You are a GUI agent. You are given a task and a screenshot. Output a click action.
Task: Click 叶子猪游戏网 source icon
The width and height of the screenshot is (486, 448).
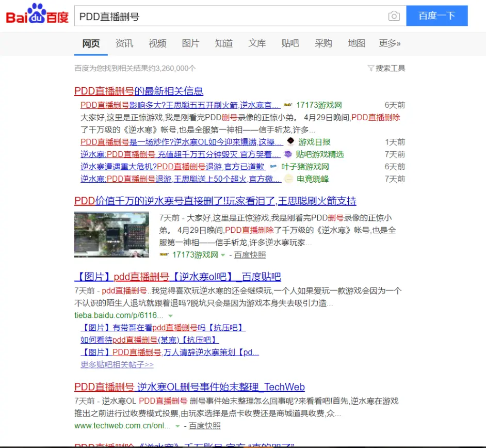(x=273, y=167)
